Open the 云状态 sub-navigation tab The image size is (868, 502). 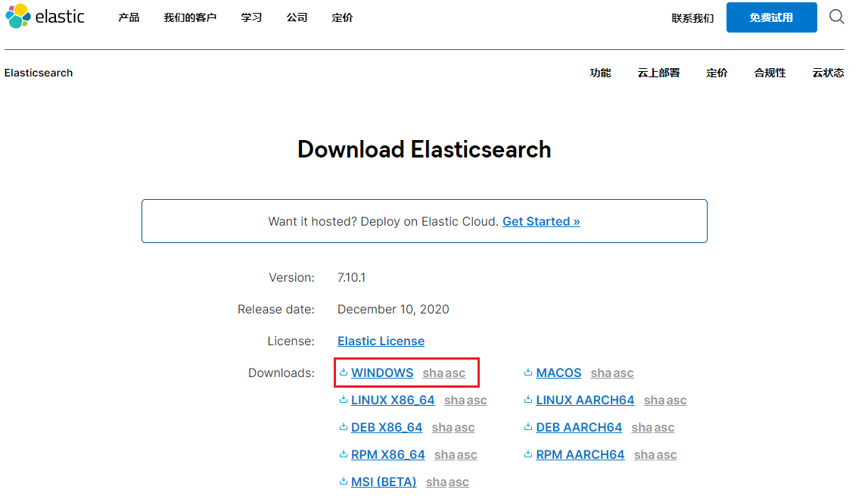point(828,73)
